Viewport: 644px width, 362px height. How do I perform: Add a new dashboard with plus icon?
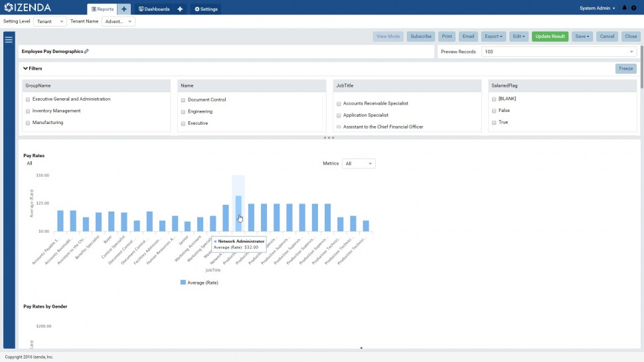(180, 9)
